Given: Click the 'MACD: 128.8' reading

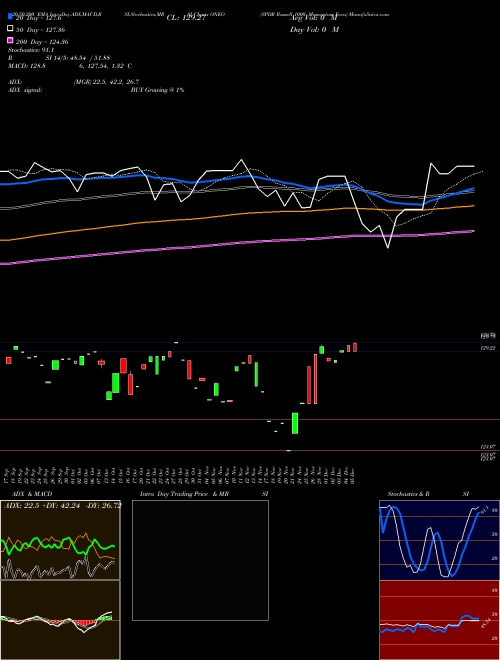Looking at the screenshot, I should click(27, 66).
